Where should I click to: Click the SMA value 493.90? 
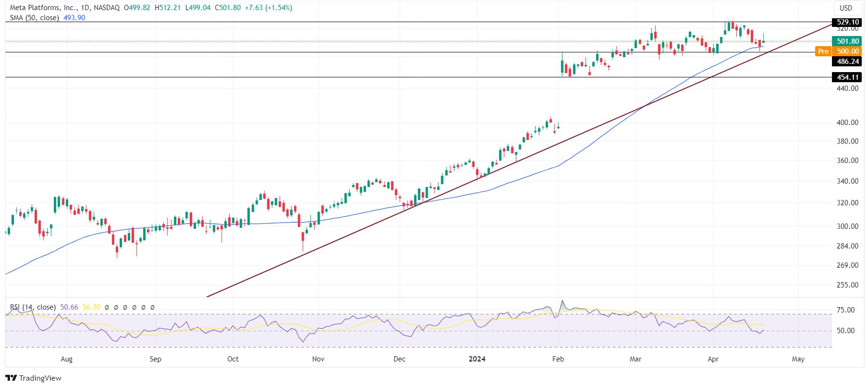click(x=74, y=18)
